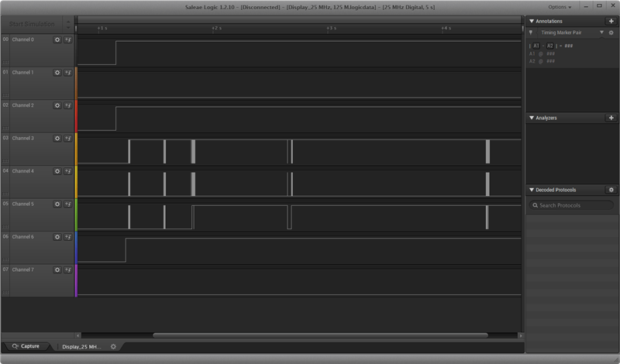Open Decoded Protocols gear settings
This screenshot has width=620, height=364.
click(x=611, y=190)
